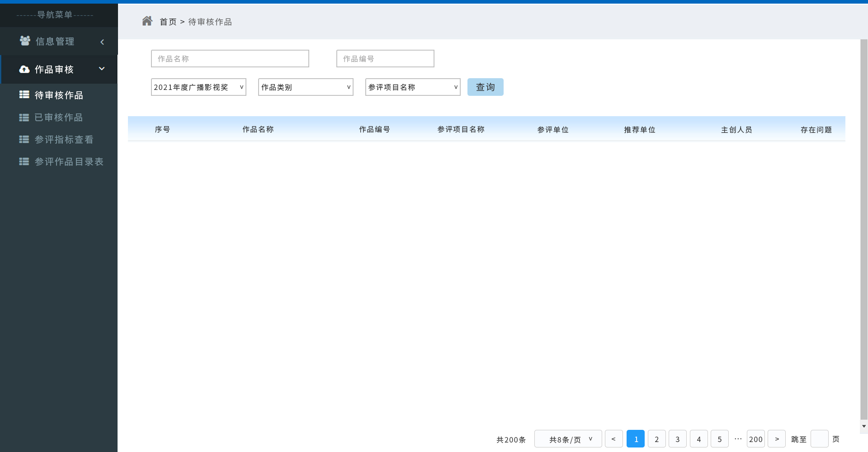868x452 pixels.
Task: Click list icon beside 参评作品目录表
Action: [24, 162]
